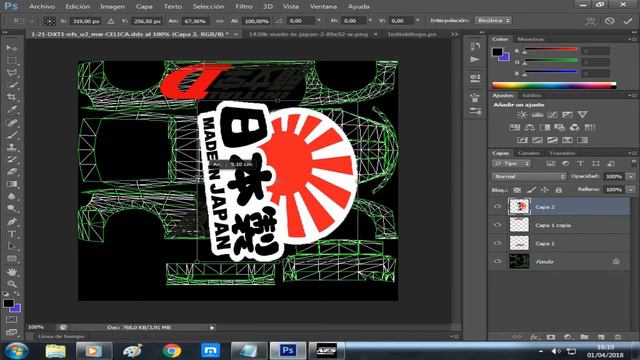Open the Archivo menu
The height and width of the screenshot is (360, 640).
point(42,7)
